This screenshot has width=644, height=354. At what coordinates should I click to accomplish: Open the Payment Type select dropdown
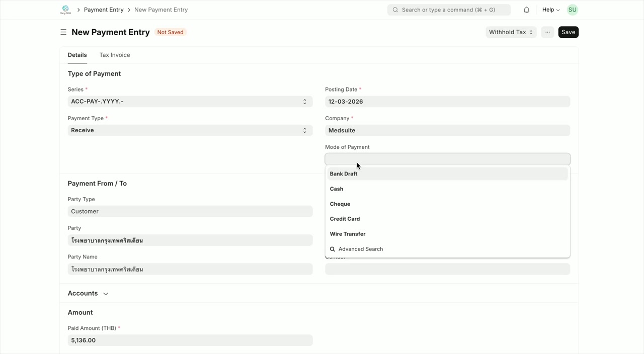coord(190,130)
